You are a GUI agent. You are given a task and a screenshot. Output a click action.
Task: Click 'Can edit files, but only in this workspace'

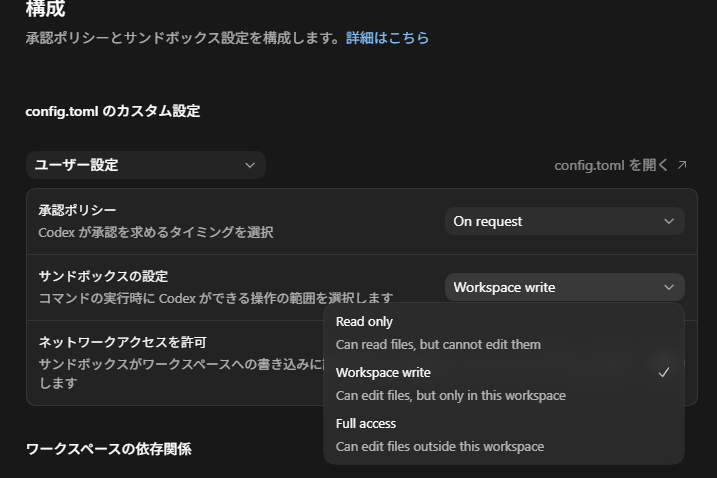tap(450, 395)
